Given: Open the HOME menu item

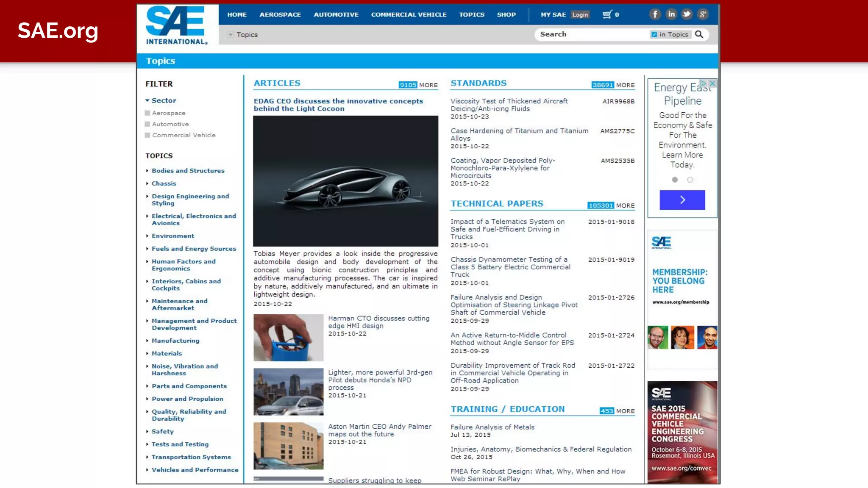Looking at the screenshot, I should coord(237,14).
